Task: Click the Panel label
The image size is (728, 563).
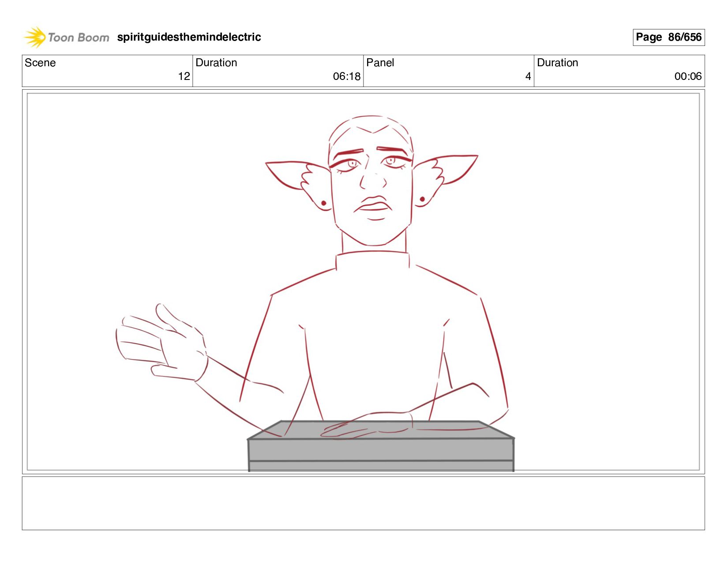Action: (x=380, y=63)
